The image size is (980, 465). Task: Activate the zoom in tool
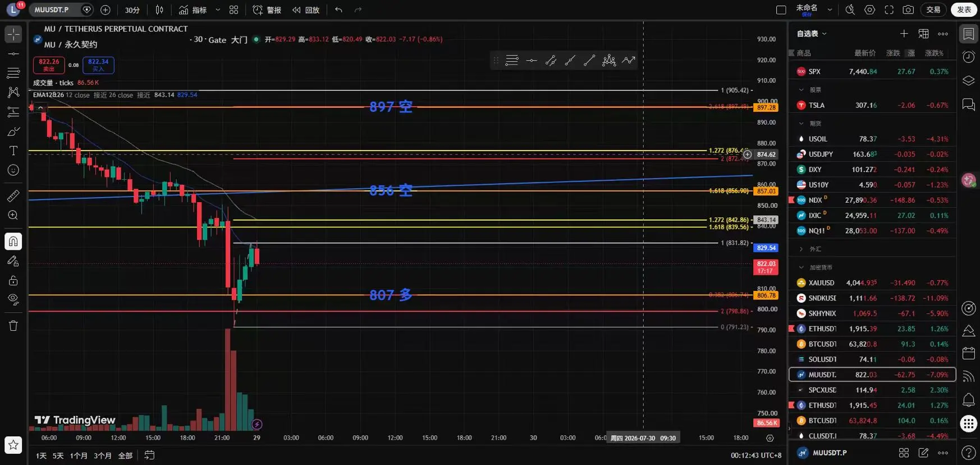coord(13,215)
